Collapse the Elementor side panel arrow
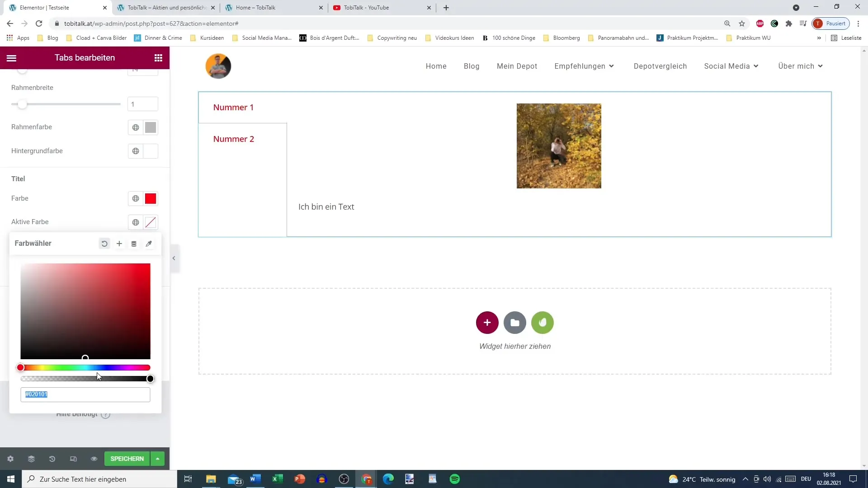The image size is (868, 488). (x=174, y=258)
